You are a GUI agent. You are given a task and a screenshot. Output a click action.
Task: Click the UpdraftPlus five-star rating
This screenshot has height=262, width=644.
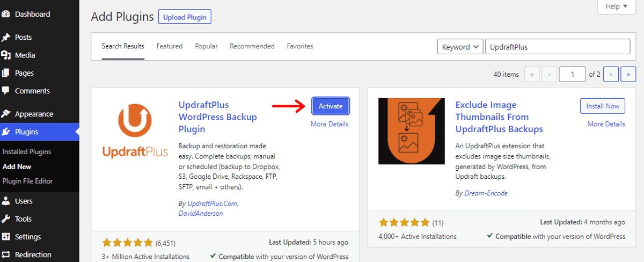[127, 243]
